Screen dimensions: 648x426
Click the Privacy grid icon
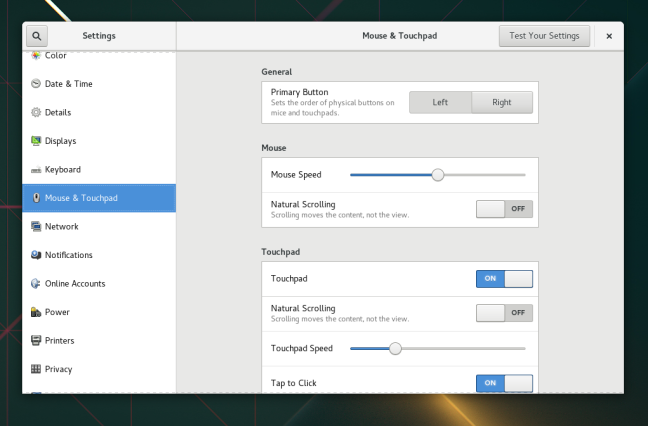coord(36,369)
